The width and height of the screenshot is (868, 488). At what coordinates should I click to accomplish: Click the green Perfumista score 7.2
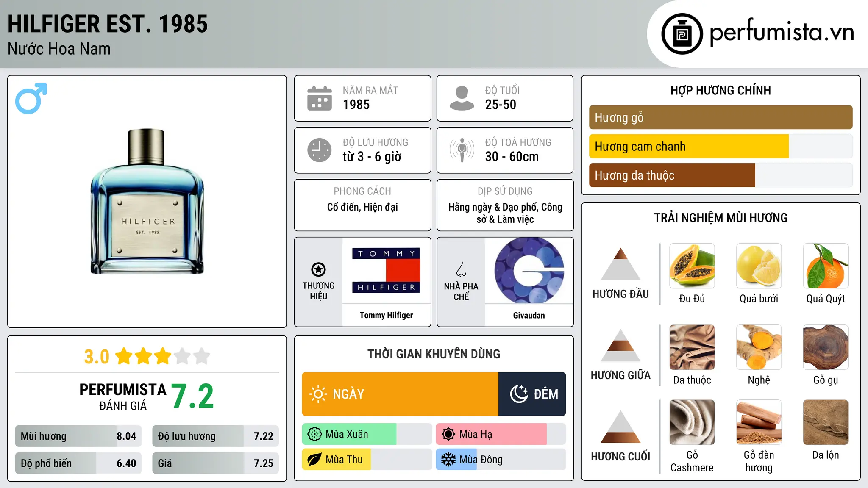click(x=193, y=396)
